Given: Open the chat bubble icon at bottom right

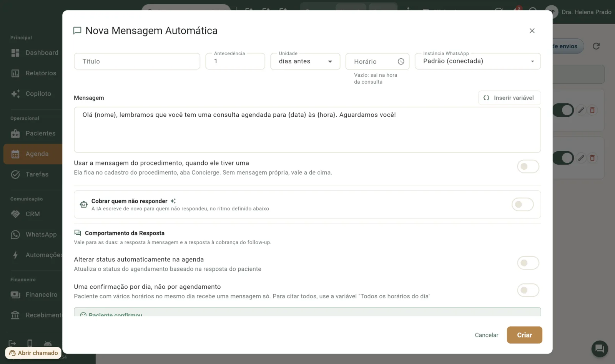Looking at the screenshot, I should click(x=599, y=349).
